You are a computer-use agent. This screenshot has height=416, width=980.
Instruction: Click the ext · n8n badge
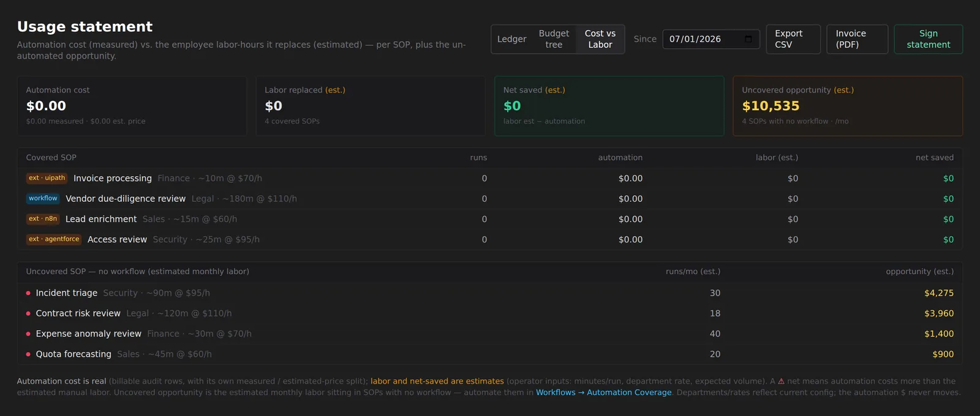[x=43, y=219]
